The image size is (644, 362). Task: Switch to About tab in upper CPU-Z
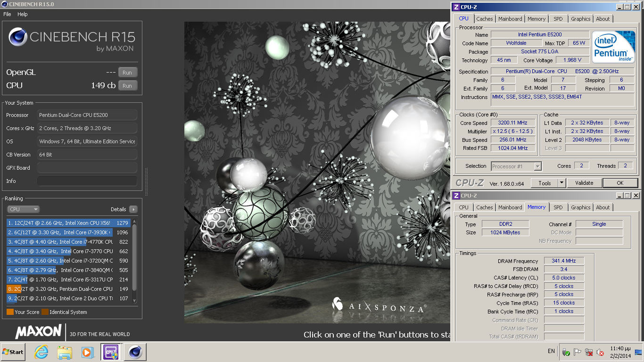603,19
